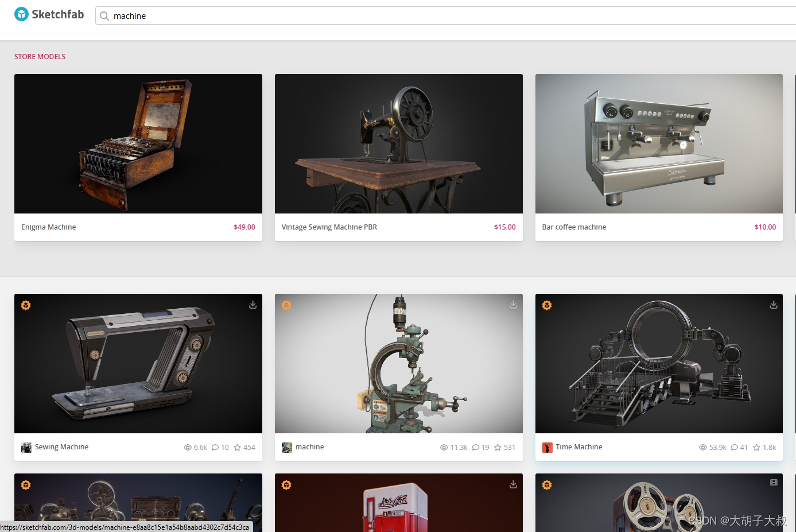Click the staff pick badge on Sewing Machine

26,305
